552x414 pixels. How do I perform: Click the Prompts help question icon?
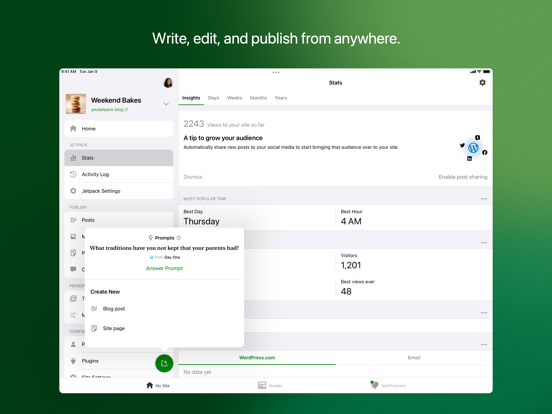178,238
